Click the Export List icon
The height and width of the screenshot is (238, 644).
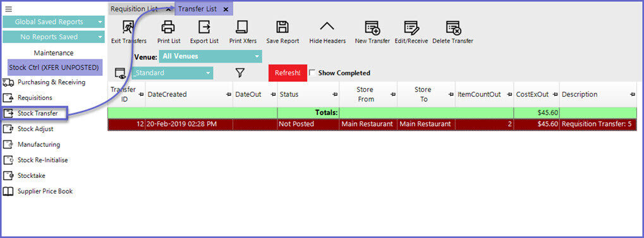(x=204, y=27)
